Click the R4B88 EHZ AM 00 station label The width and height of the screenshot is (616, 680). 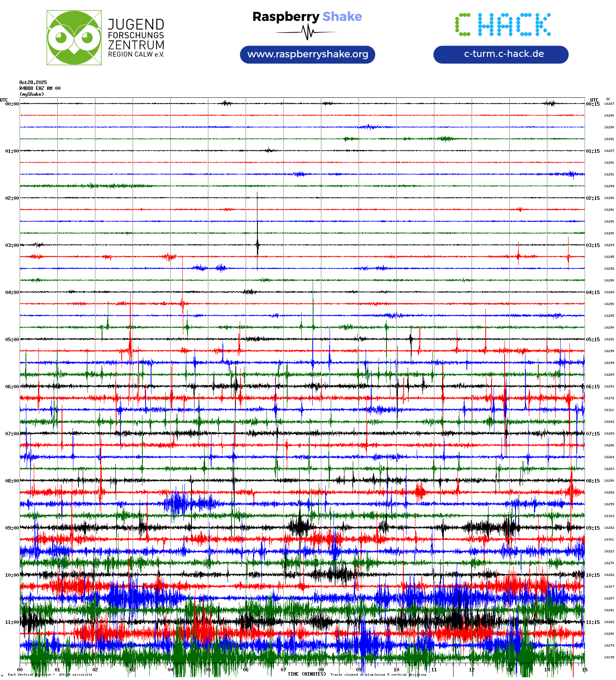click(40, 88)
